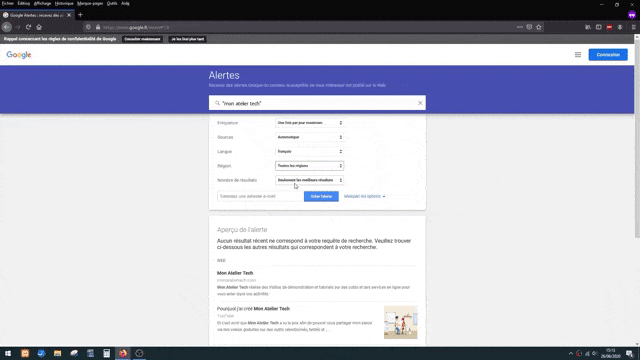The width and height of the screenshot is (640, 360).
Task: Open the Nombre de résultats dropdown
Action: click(309, 180)
